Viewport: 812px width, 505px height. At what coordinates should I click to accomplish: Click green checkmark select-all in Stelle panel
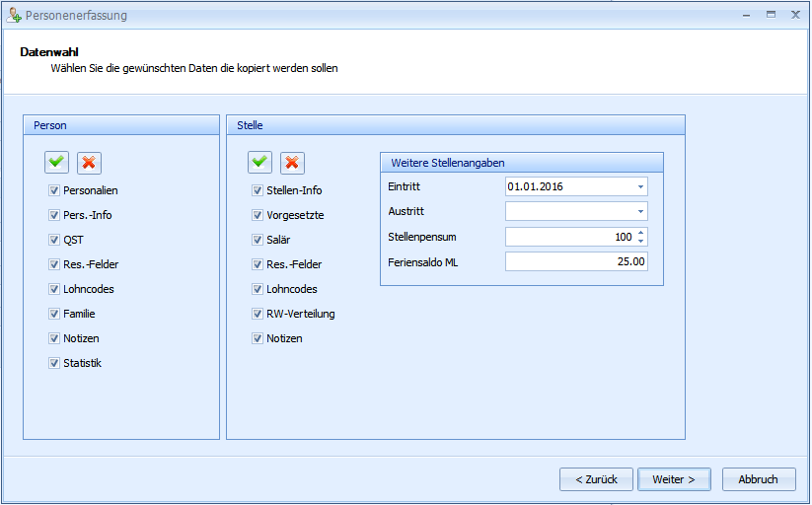259,163
